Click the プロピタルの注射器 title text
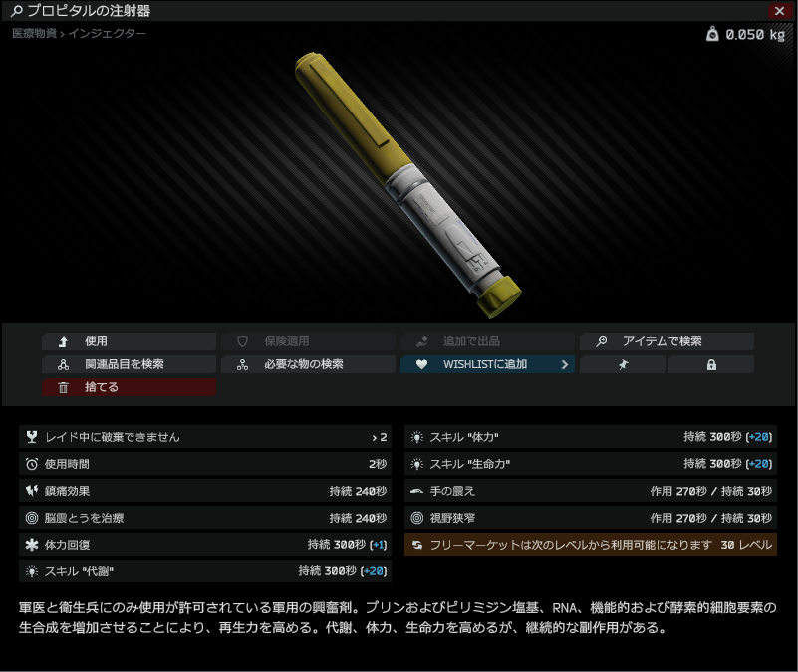The width and height of the screenshot is (798, 672). 89,11
